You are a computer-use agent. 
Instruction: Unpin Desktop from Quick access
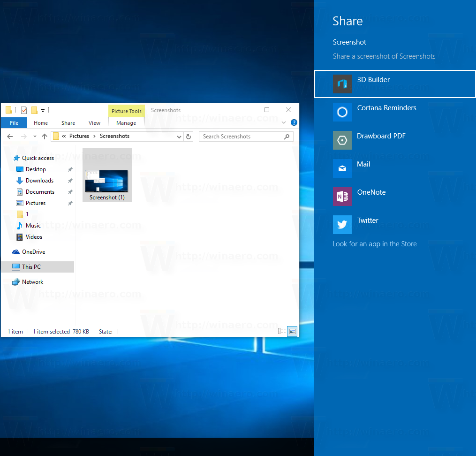pos(70,169)
